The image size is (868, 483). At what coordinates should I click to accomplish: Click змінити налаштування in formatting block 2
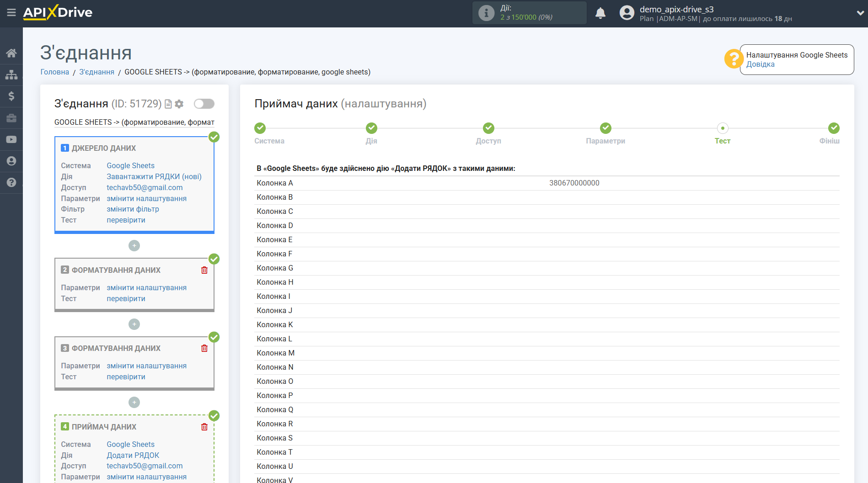coord(147,287)
